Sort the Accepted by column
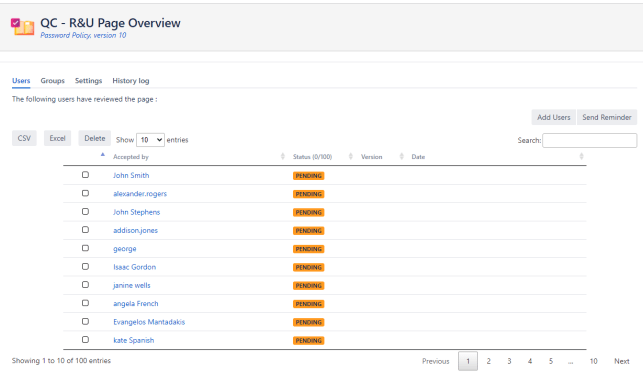 [x=283, y=156]
